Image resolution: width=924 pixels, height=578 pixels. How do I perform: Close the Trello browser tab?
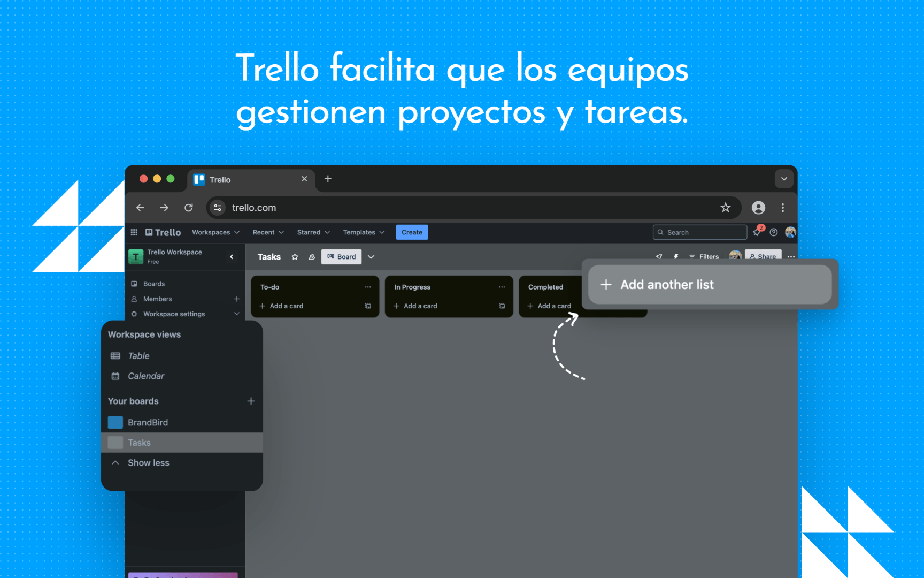click(304, 179)
